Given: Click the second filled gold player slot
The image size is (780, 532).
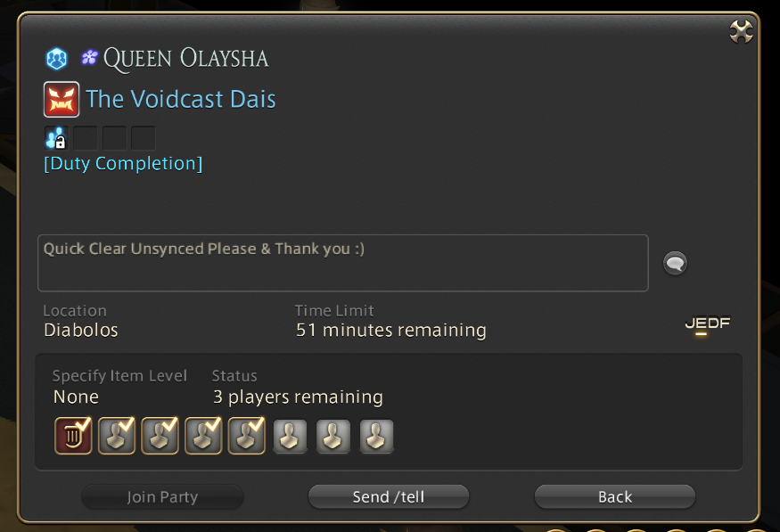Looking at the screenshot, I should tap(160, 436).
